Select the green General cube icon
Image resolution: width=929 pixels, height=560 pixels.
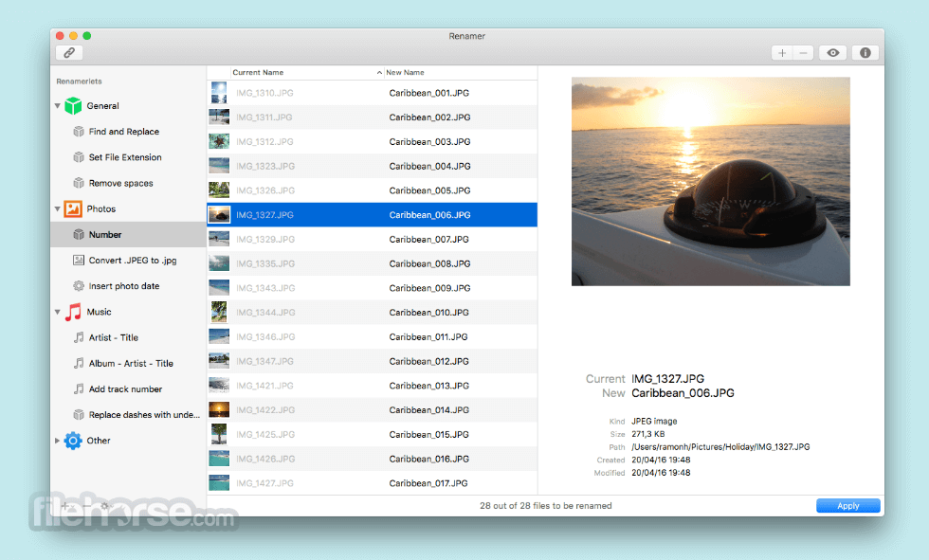[x=73, y=106]
